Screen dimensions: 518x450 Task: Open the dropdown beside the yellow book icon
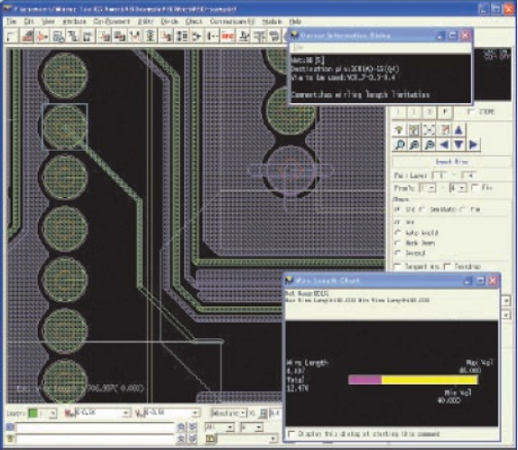pyautogui.click(x=247, y=439)
